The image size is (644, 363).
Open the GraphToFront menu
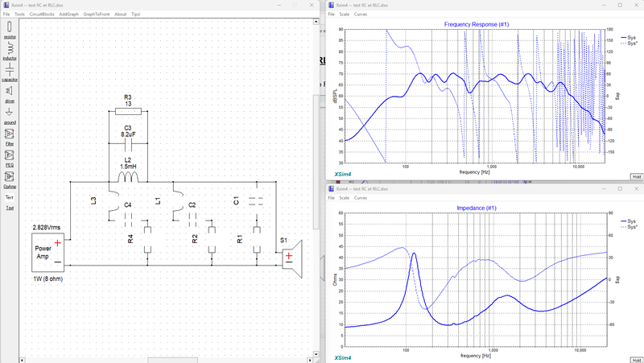(x=97, y=14)
